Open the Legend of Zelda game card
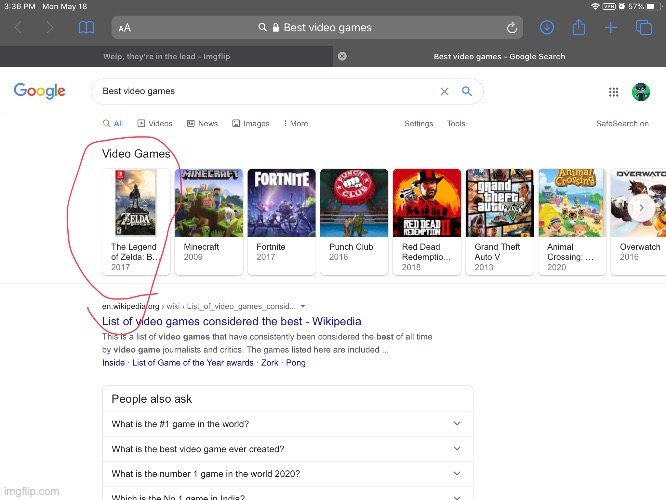666x500 pixels. click(x=136, y=222)
